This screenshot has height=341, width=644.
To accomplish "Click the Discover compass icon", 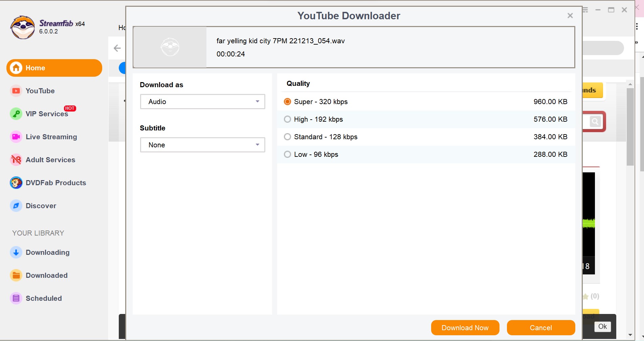I will [x=16, y=206].
